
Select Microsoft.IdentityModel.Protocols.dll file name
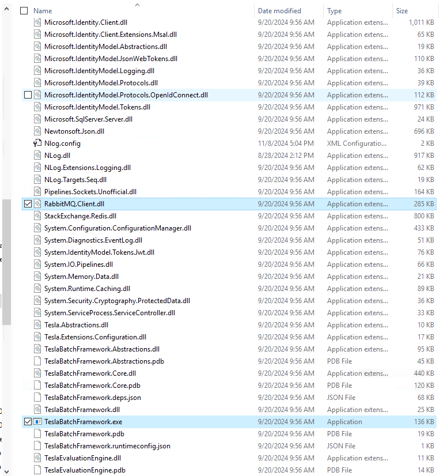(101, 83)
